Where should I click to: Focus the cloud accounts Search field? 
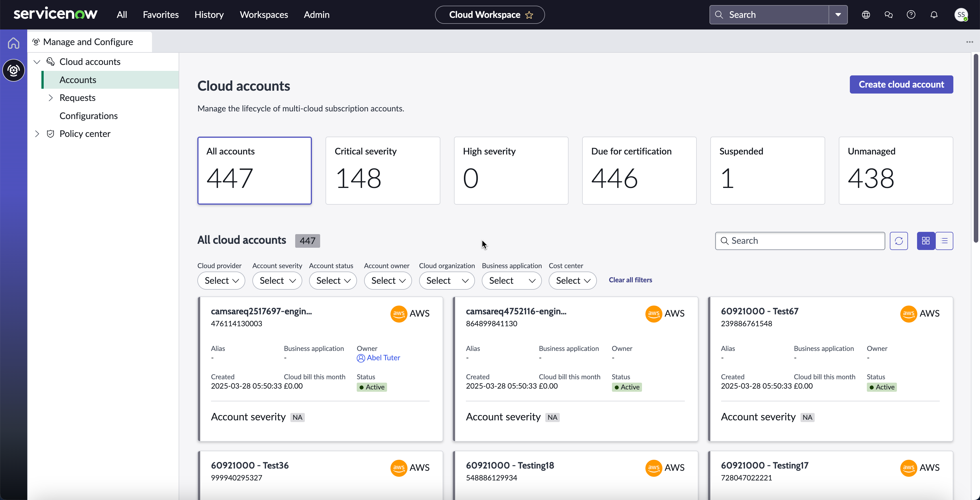coord(800,241)
